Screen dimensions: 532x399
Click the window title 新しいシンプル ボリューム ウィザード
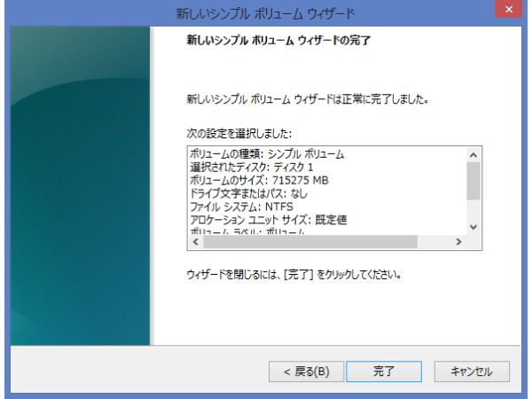pyautogui.click(x=265, y=13)
